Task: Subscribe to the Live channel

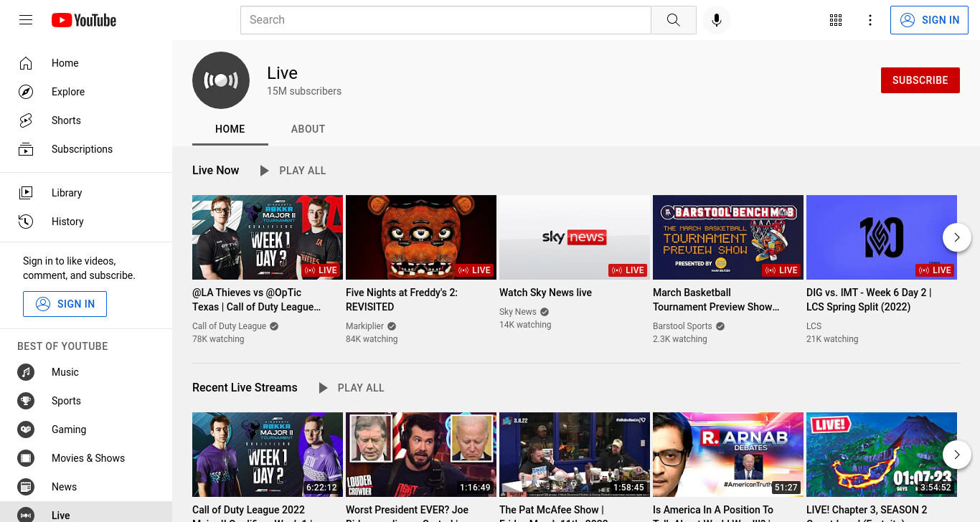Action: 920,80
